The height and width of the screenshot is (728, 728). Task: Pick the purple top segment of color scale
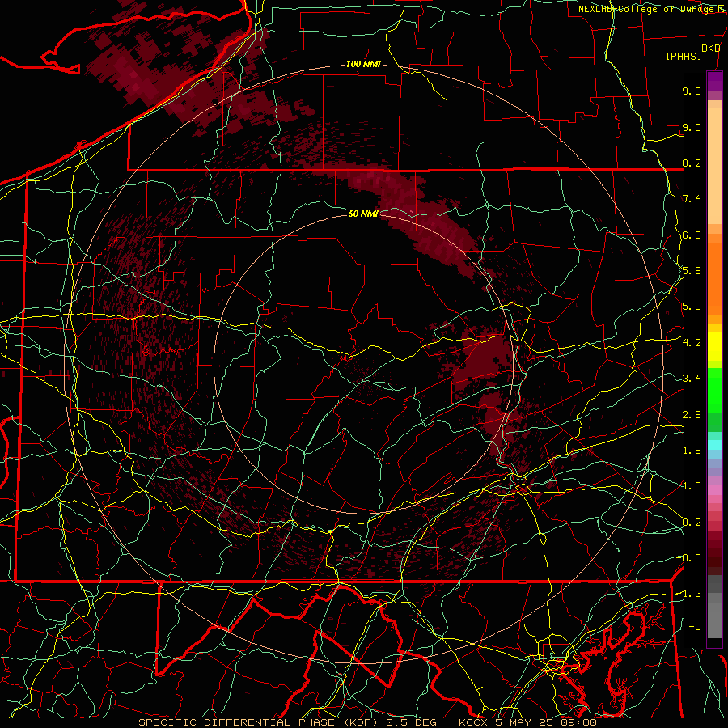[x=714, y=82]
